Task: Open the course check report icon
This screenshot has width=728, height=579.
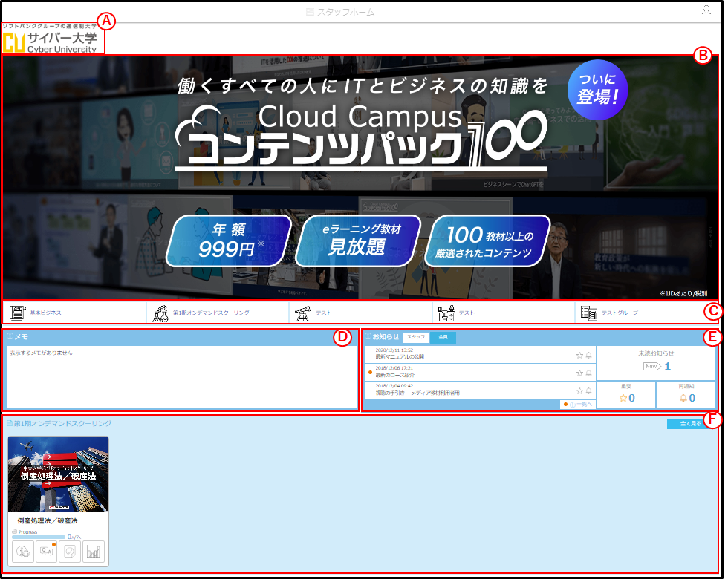Action: coord(70,552)
